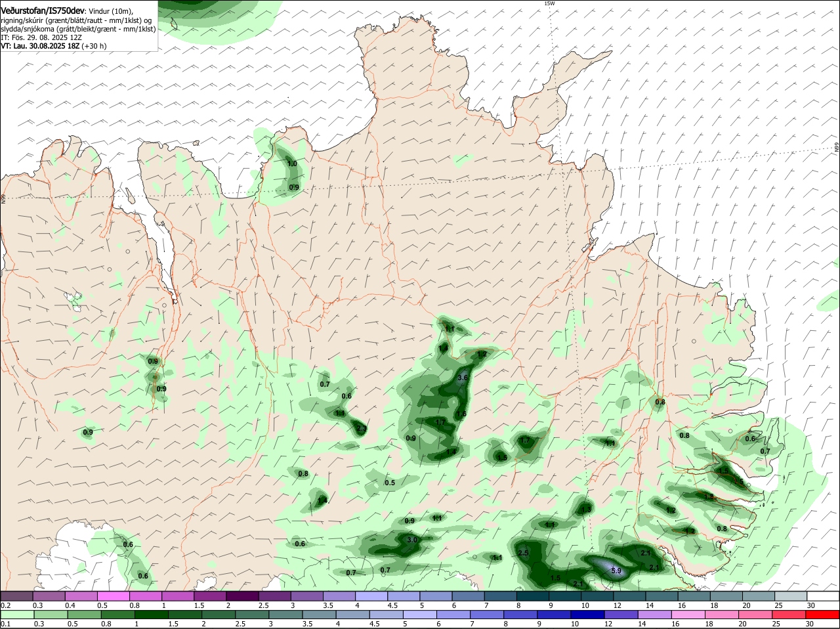This screenshot has width=840, height=629.
Task: Click the 'VT: Lau. 30.08.2025 18Z (+30 h)' line
Action: click(53, 46)
